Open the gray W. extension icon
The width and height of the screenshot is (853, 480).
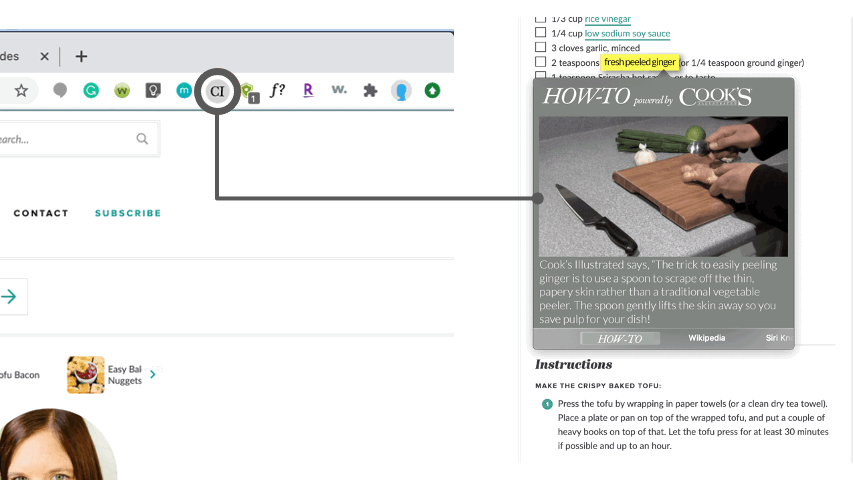(339, 89)
